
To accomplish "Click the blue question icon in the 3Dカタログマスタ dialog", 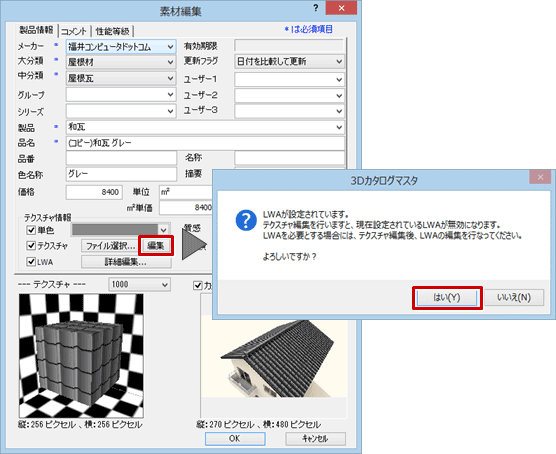I will pyautogui.click(x=246, y=220).
